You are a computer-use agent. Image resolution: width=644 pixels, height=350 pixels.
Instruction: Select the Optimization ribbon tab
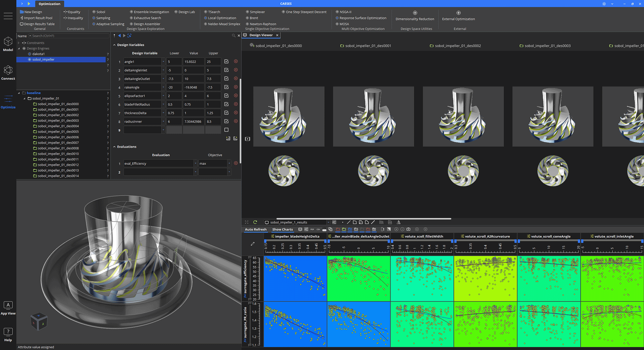point(49,4)
